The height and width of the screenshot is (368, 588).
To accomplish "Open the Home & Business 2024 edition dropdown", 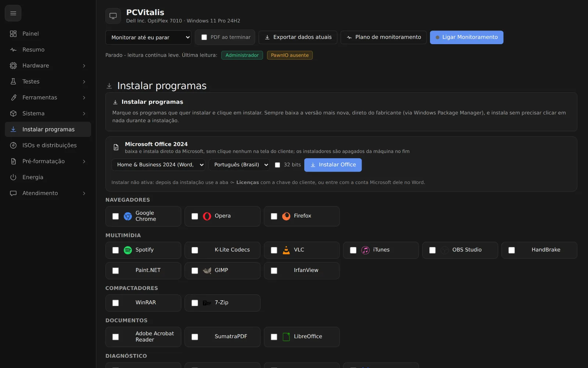I will coord(158,165).
